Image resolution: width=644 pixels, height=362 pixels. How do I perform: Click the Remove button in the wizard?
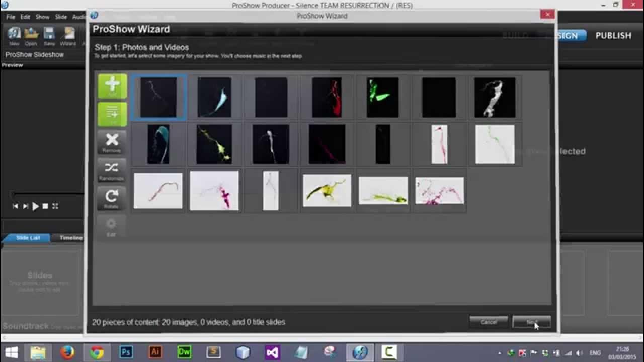tap(112, 142)
